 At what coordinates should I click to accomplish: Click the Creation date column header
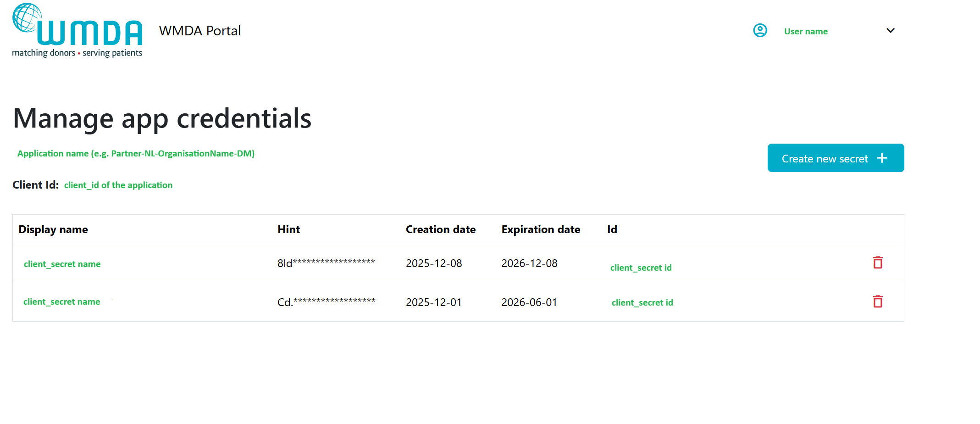click(x=440, y=229)
